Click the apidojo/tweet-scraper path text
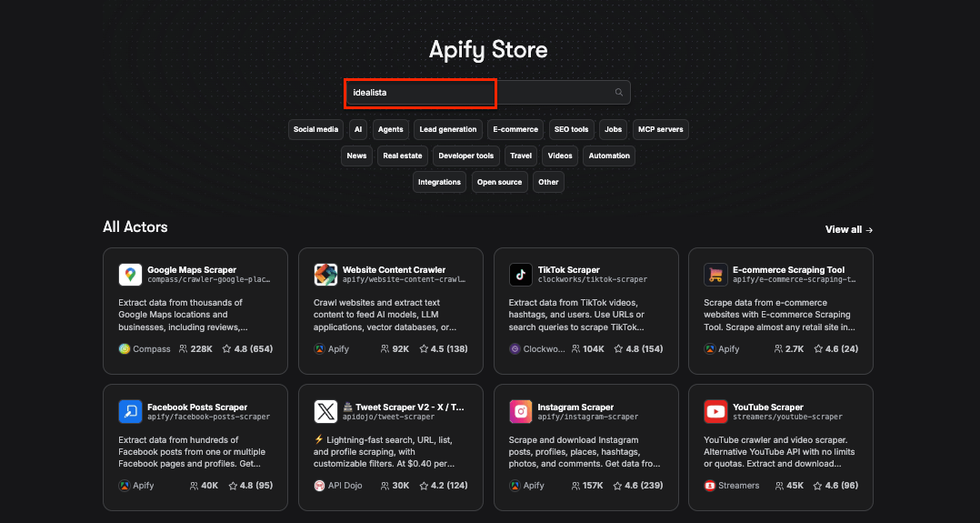 click(x=388, y=417)
